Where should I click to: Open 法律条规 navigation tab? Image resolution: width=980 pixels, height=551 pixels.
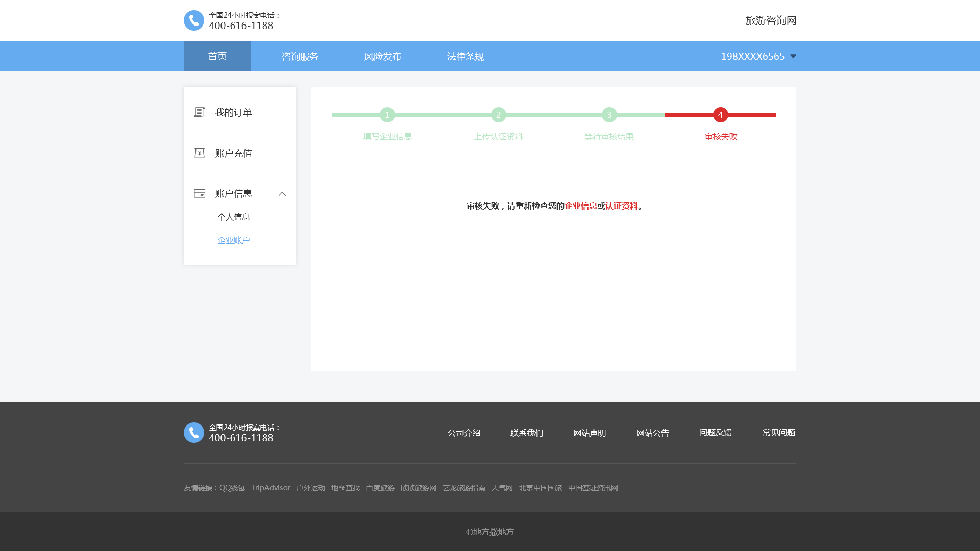pyautogui.click(x=465, y=56)
